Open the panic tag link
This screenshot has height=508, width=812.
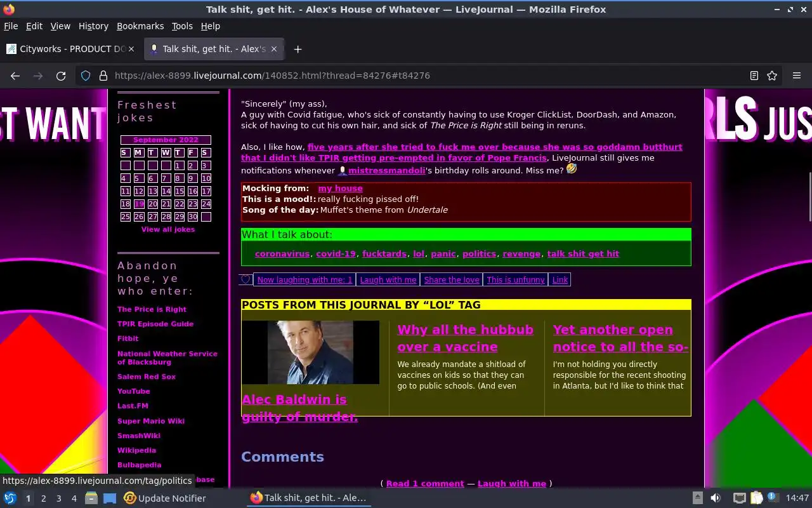443,253
